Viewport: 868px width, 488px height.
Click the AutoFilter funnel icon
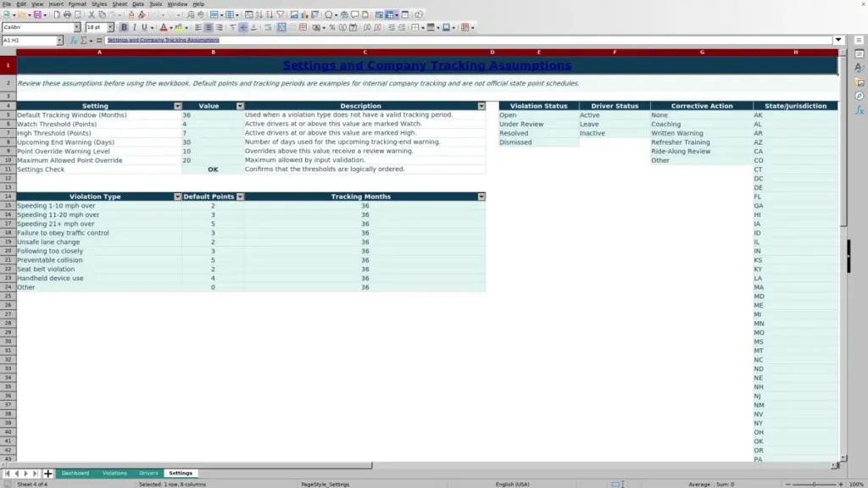[280, 14]
